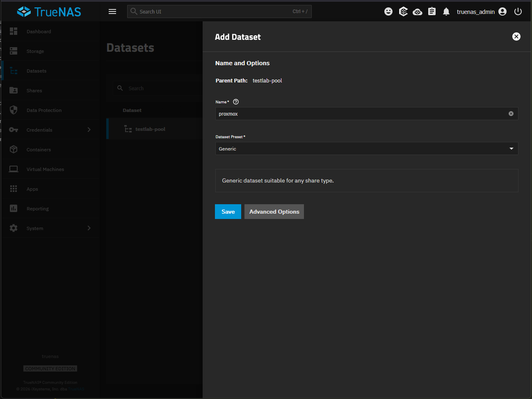
Task: Open the Dataset Preset dropdown
Action: [367, 148]
